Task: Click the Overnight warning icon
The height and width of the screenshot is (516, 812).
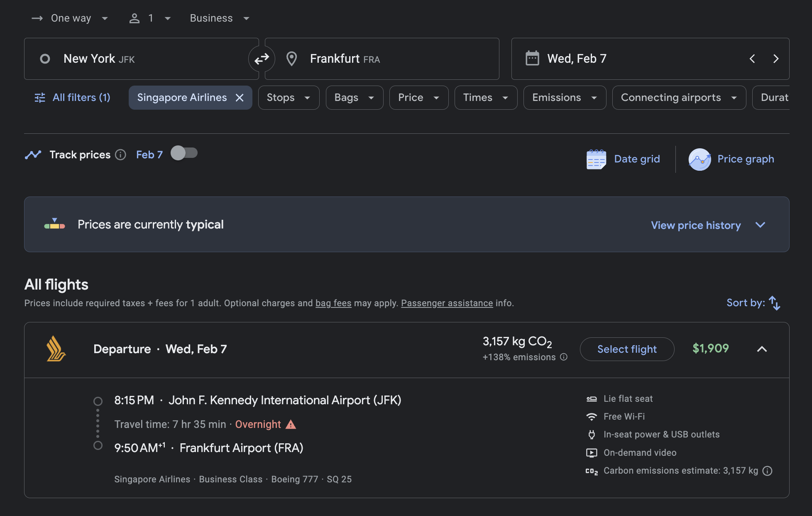Action: [291, 424]
